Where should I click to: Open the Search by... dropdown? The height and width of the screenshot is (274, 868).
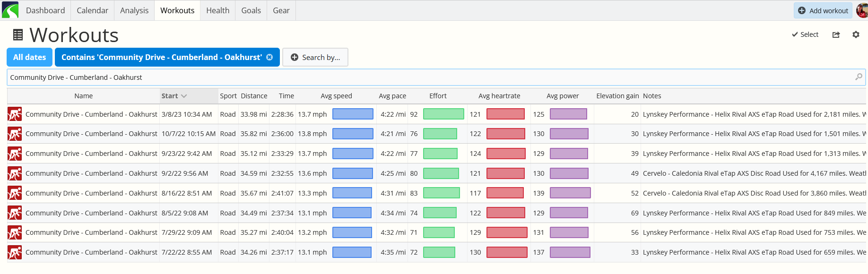[x=315, y=57]
